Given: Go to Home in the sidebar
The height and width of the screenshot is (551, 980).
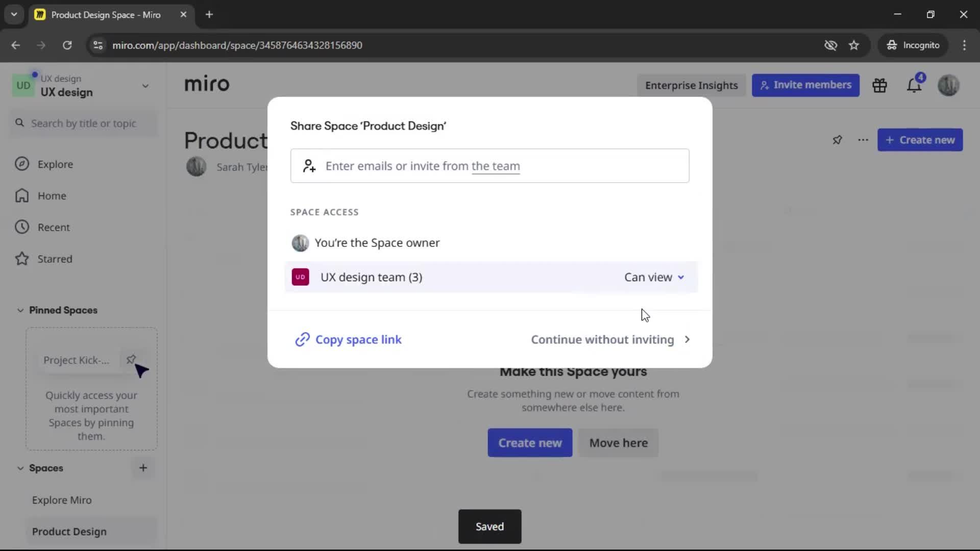Looking at the screenshot, I should tap(52, 196).
